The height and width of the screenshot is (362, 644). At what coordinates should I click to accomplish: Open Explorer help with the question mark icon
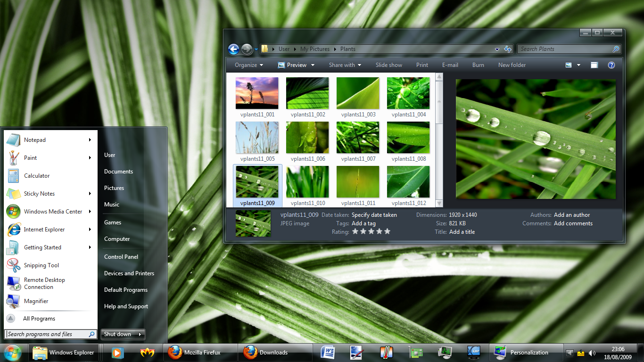tap(611, 65)
